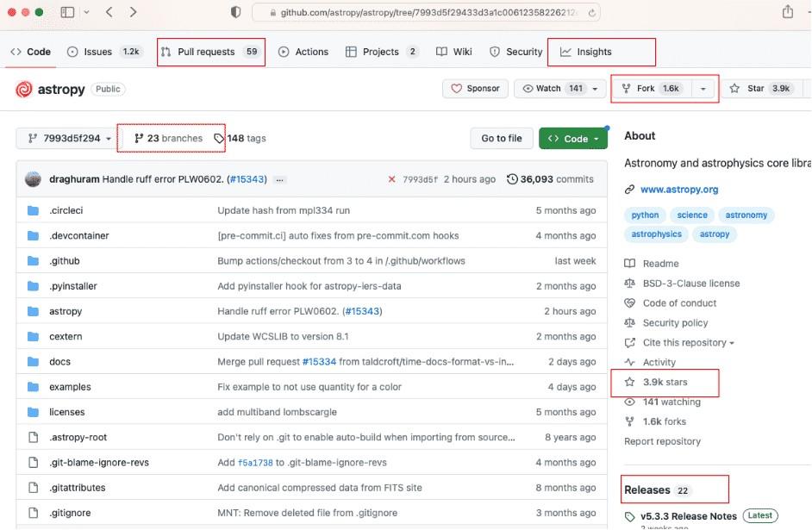812x530 pixels.
Task: Open the examples folder
Action: pos(70,387)
